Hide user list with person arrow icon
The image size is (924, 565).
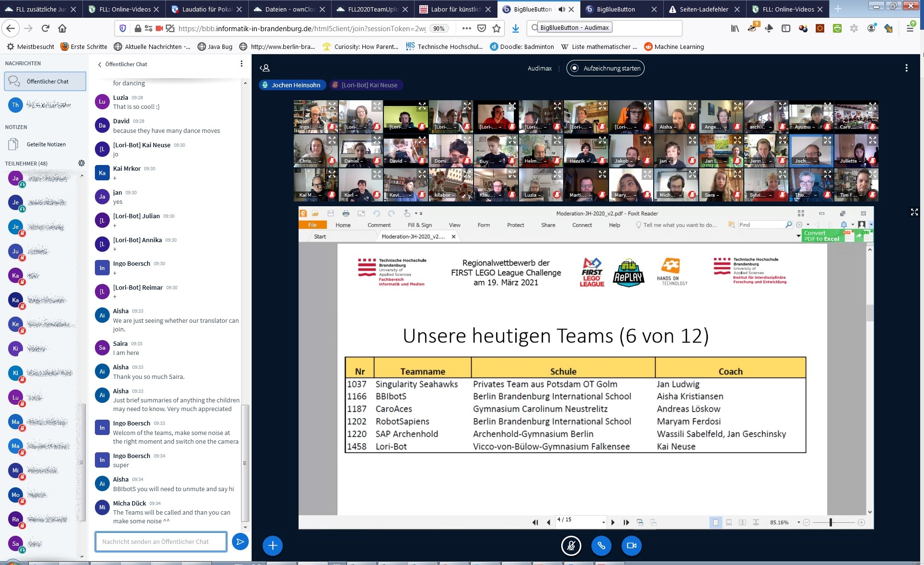(265, 68)
